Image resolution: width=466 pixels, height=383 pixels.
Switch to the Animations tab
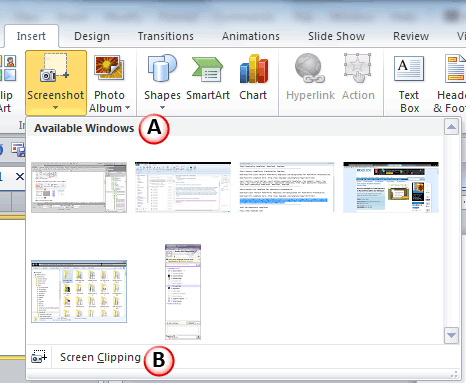251,36
